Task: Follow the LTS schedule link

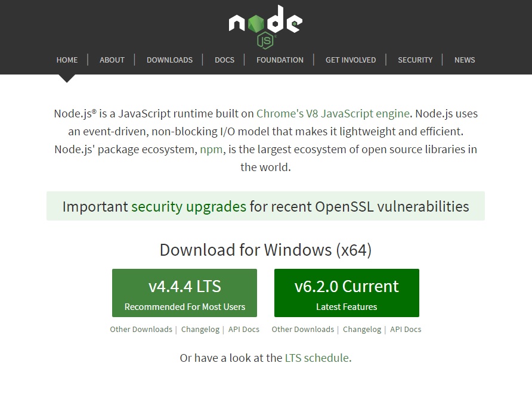Action: pos(317,358)
